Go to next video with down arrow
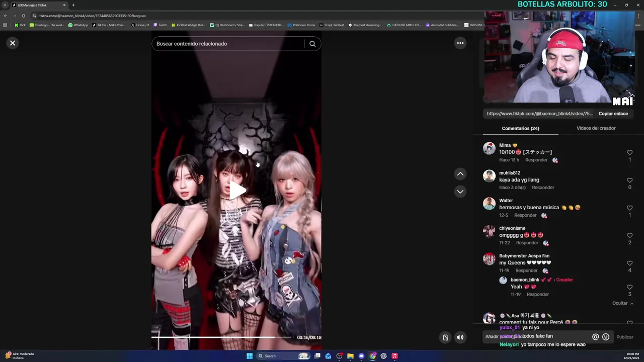The image size is (644, 362). point(460,192)
